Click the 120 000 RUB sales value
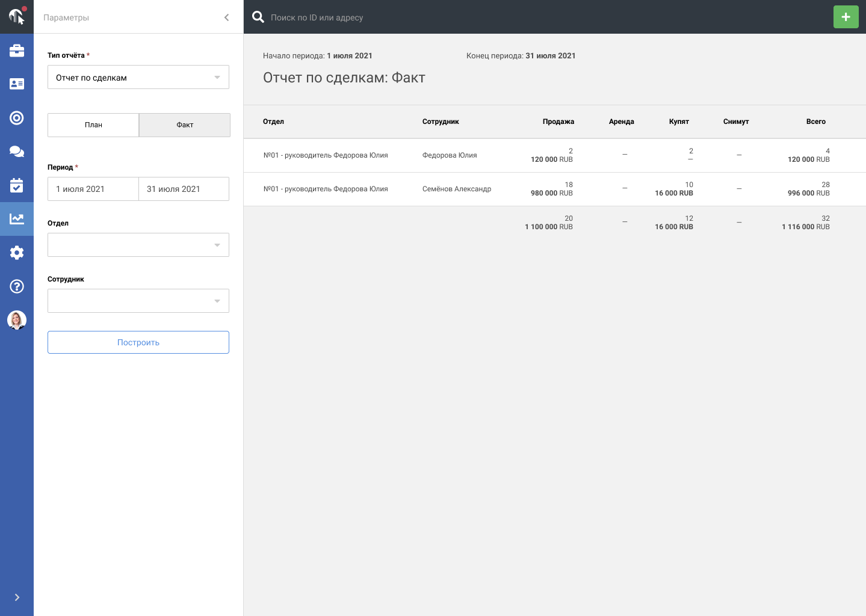 coord(552,159)
